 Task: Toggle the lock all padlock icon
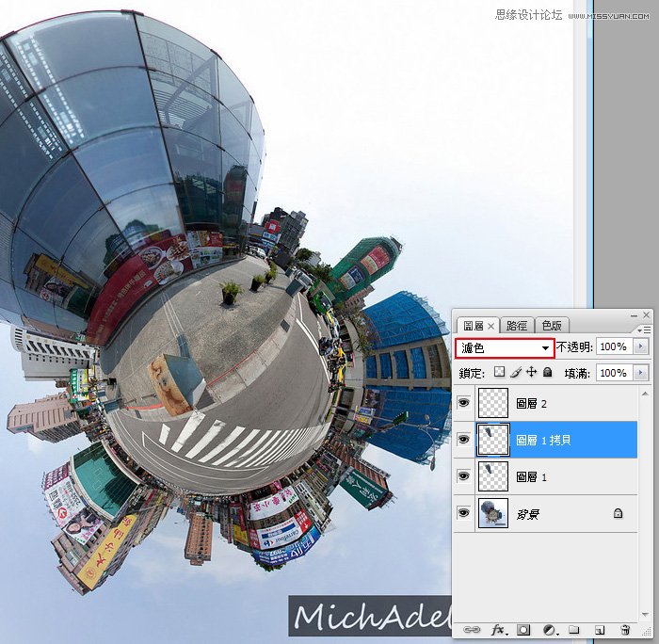tap(547, 373)
